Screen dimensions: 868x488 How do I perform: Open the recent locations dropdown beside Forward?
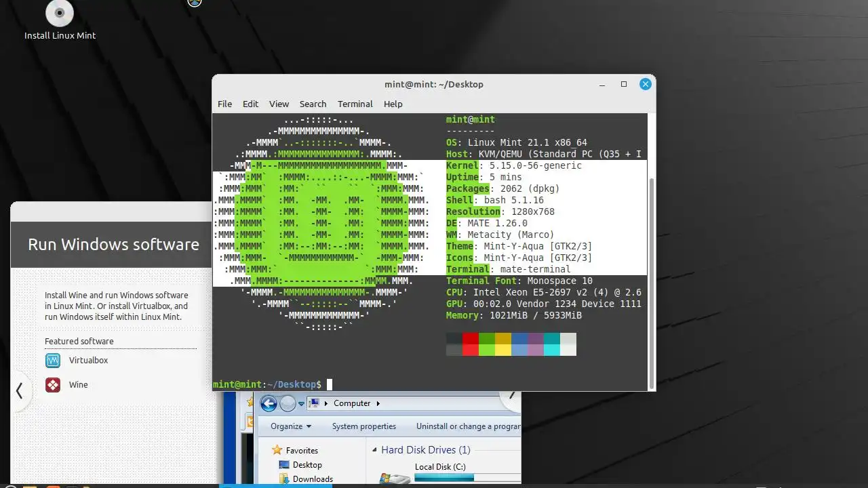point(302,403)
